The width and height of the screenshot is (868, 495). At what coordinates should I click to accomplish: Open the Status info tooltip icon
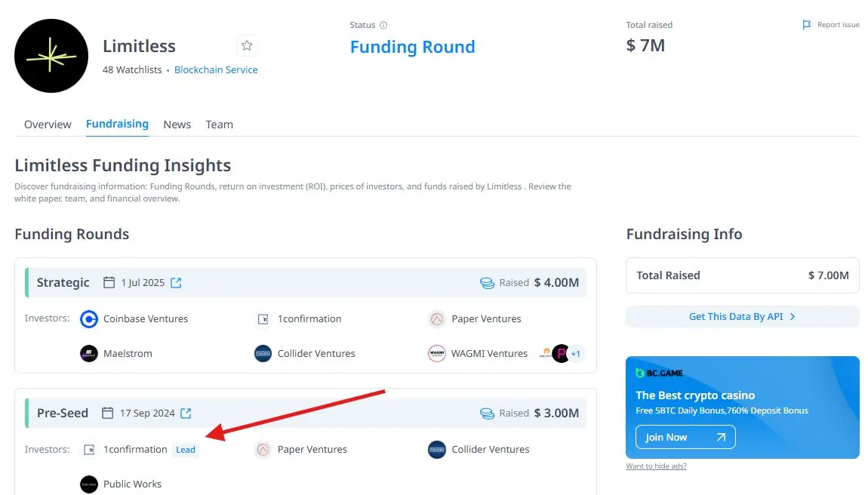point(383,25)
